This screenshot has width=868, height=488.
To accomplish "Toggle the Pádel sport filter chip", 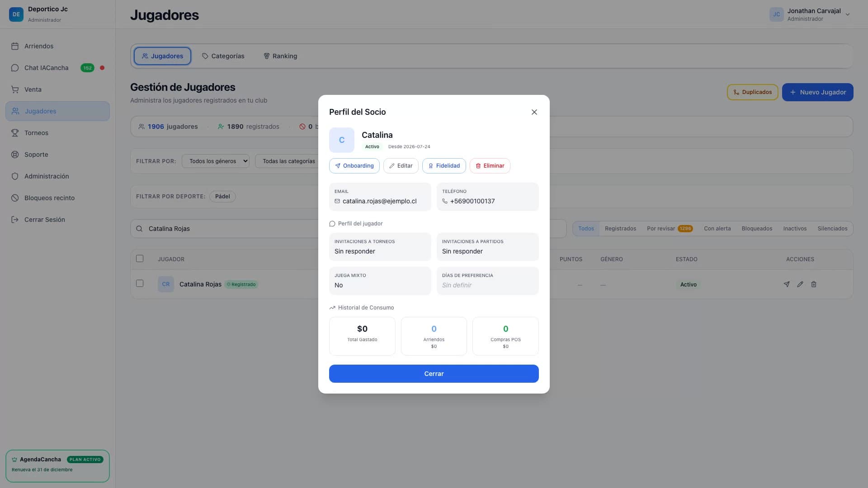I will tap(222, 197).
